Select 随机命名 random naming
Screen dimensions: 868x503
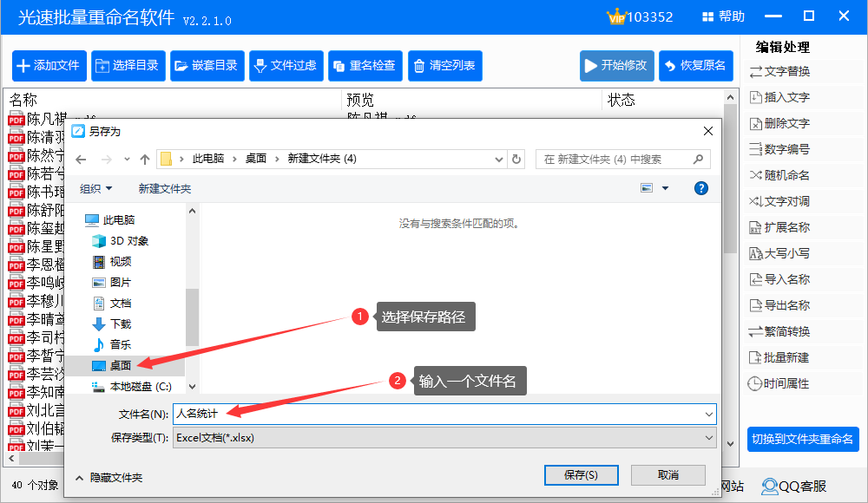tap(780, 175)
